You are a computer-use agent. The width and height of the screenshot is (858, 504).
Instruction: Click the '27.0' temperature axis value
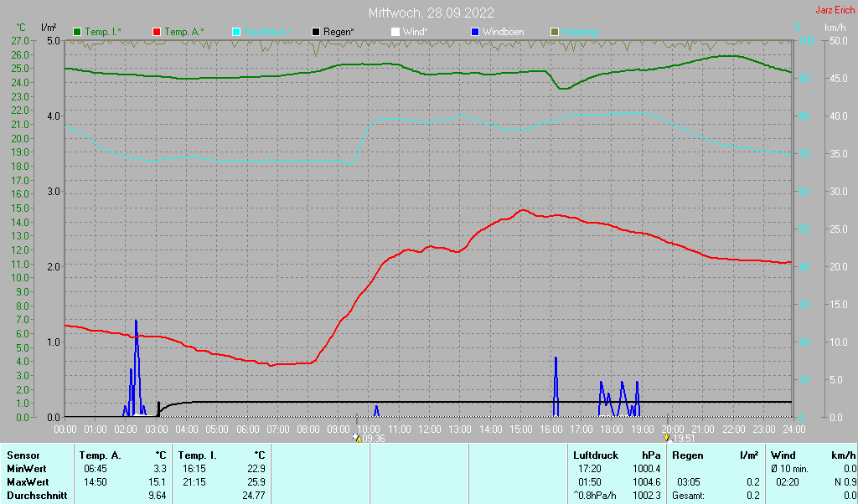pos(20,40)
